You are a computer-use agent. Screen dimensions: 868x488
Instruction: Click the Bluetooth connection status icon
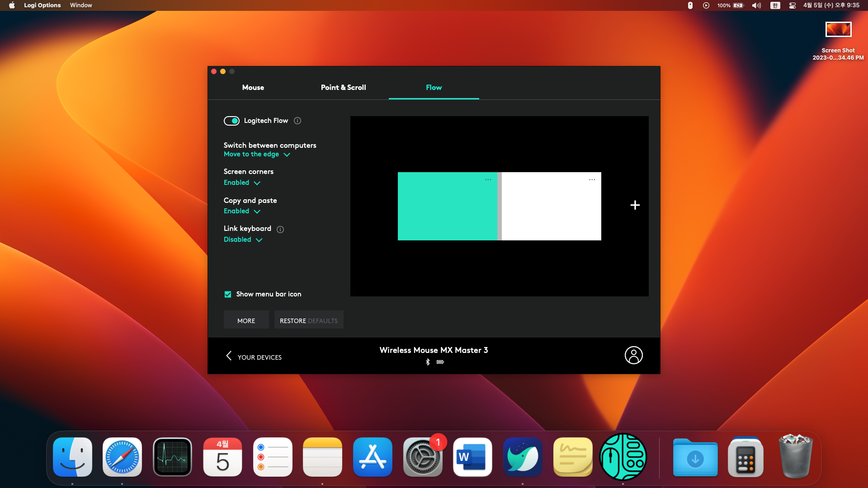point(428,362)
